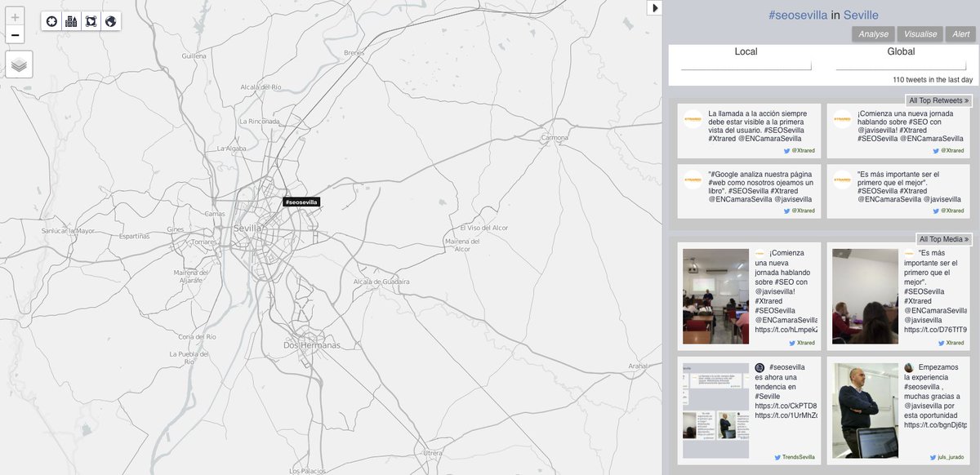Zoom out of the map
The height and width of the screenshot is (475, 980).
(15, 35)
